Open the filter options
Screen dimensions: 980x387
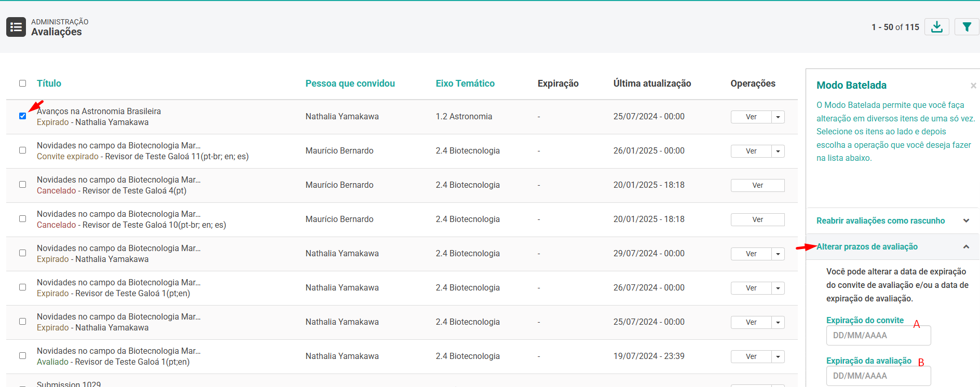pyautogui.click(x=967, y=27)
